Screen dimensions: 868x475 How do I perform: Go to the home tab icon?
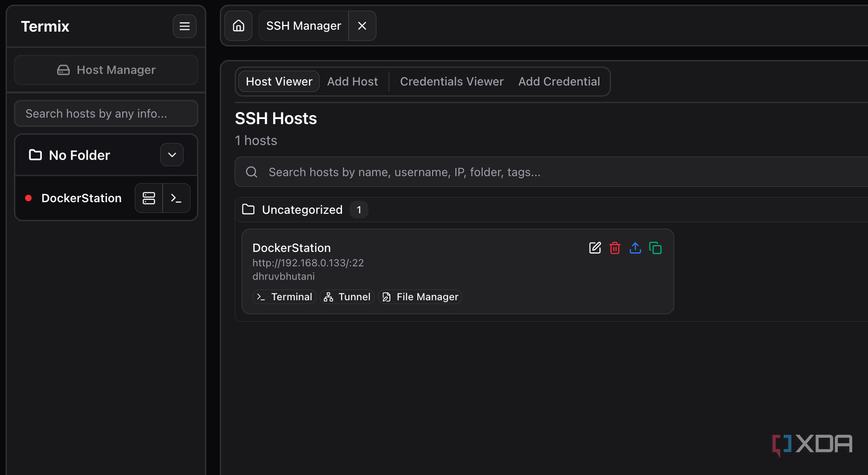pos(238,26)
